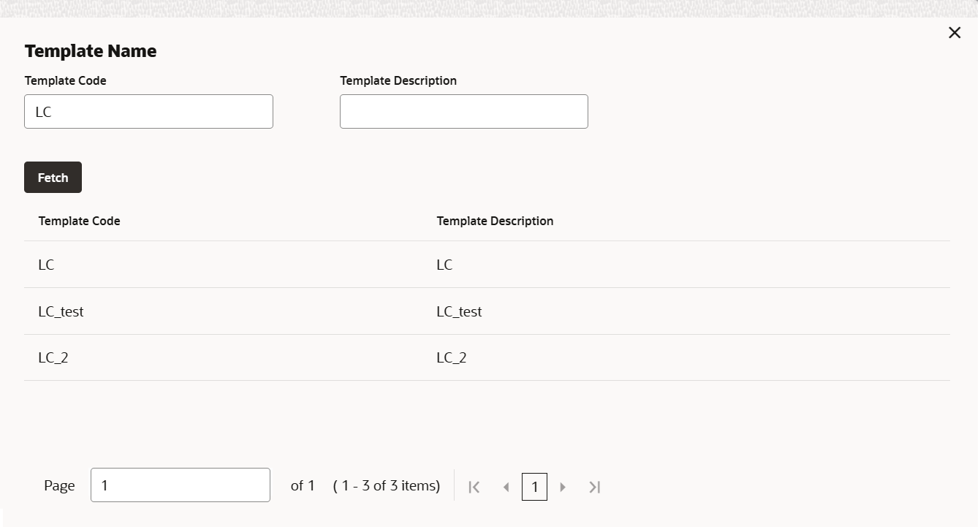
Task: Select the LC template row
Action: click(219, 265)
